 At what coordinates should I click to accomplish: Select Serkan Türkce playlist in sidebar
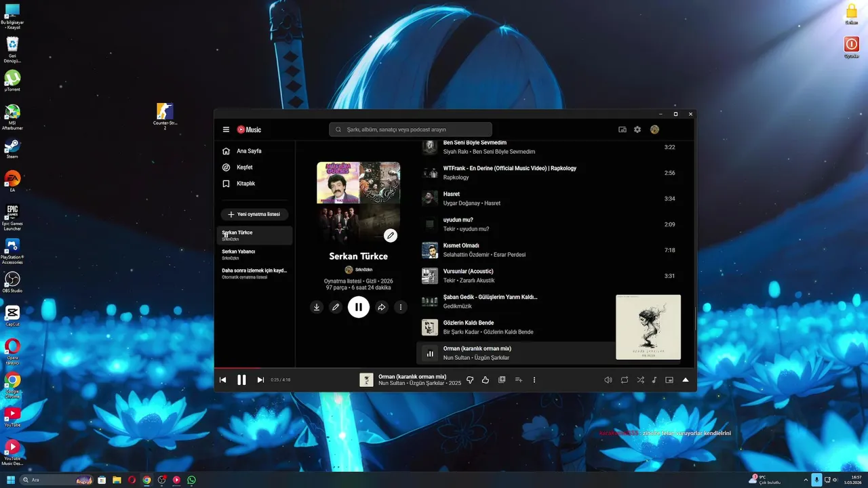click(255, 235)
